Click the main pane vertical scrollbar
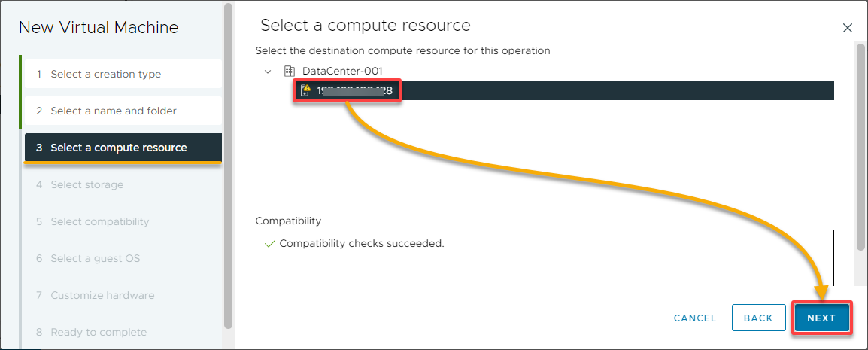Screen dimensions: 868x350 (860, 144)
